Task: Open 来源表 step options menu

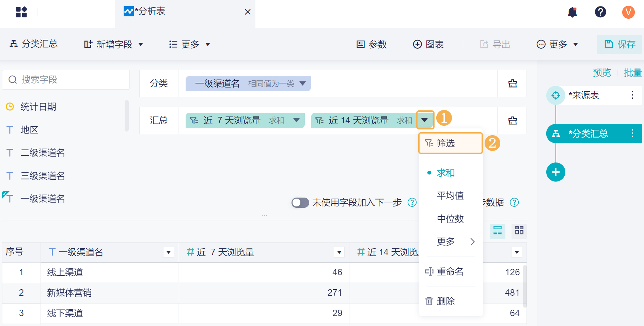Action: point(632,95)
